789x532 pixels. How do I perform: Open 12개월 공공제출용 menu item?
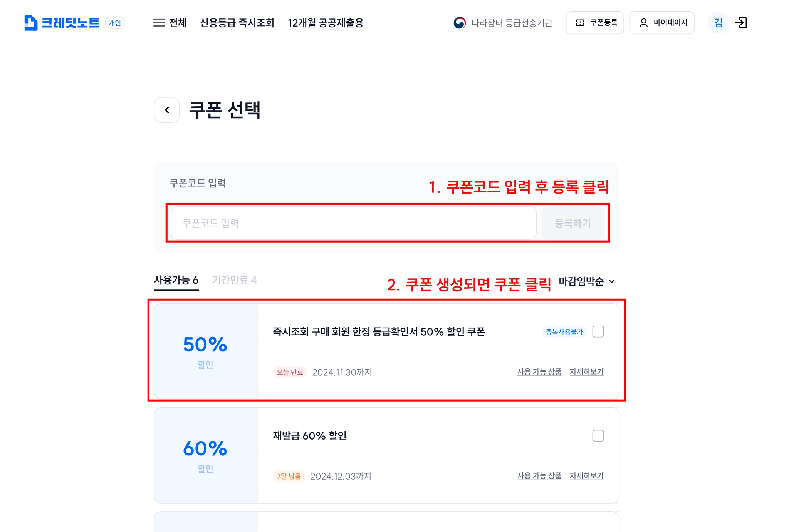[326, 23]
